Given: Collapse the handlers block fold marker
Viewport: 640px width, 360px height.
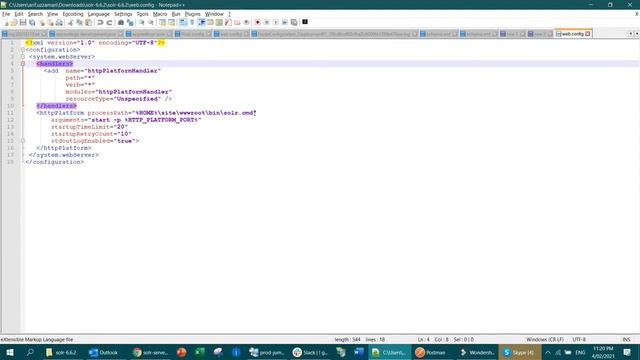Looking at the screenshot, I should (23, 64).
